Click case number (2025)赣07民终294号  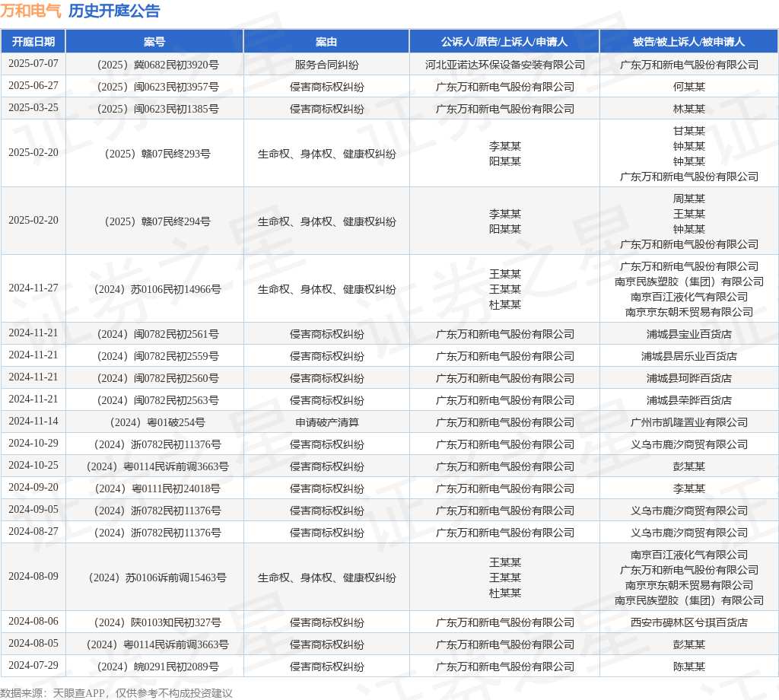[157, 221]
